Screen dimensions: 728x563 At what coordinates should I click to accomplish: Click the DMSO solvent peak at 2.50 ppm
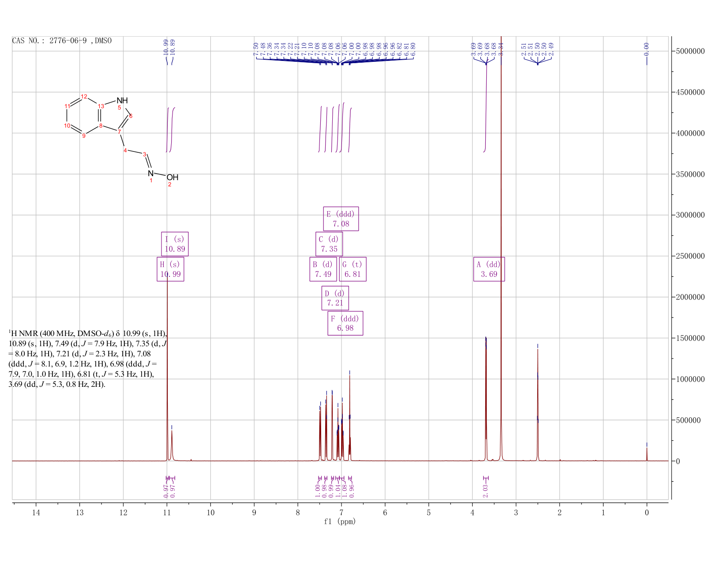pos(537,402)
